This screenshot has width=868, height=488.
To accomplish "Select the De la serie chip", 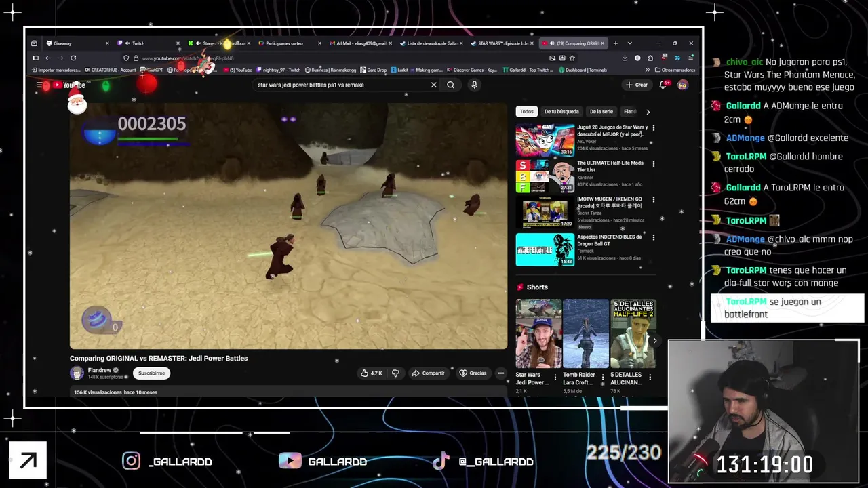I will [x=601, y=111].
